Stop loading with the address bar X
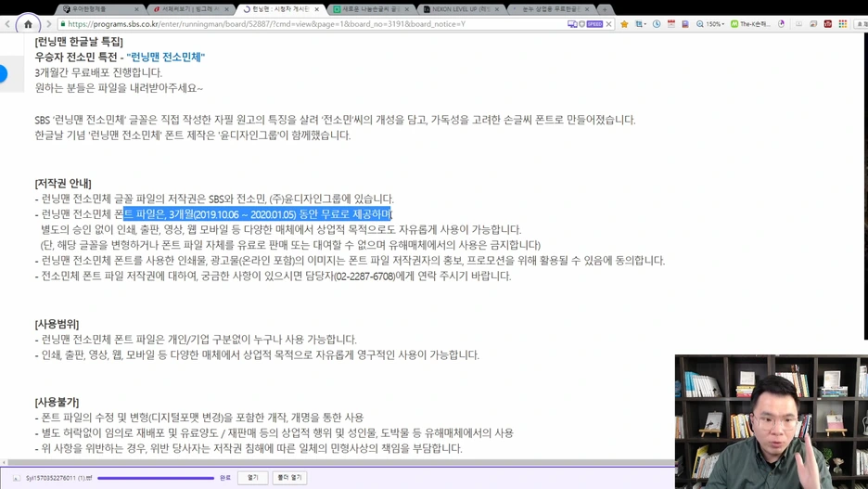The width and height of the screenshot is (868, 489). click(x=609, y=24)
